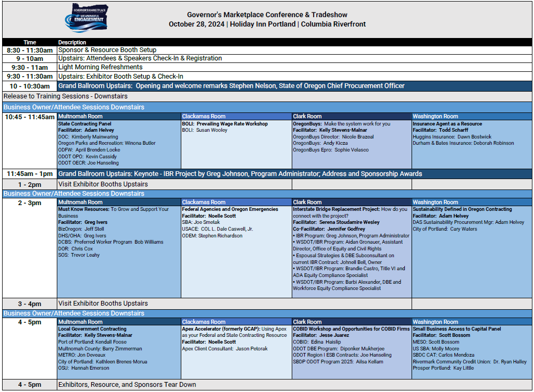Select Federal Agencies and Oregon Emergencies session
534x392 pixels.
(230, 209)
